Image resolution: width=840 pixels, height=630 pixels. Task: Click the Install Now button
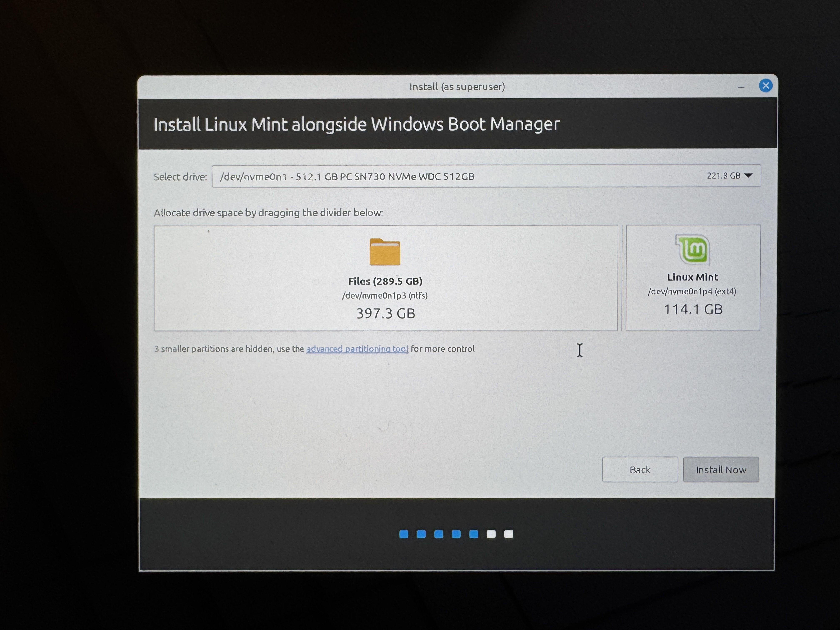point(720,470)
